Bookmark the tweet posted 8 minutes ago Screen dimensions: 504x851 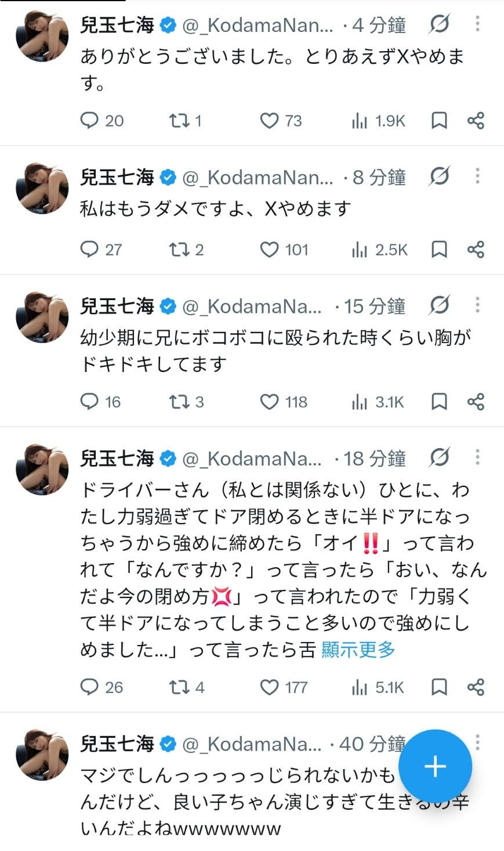439,250
